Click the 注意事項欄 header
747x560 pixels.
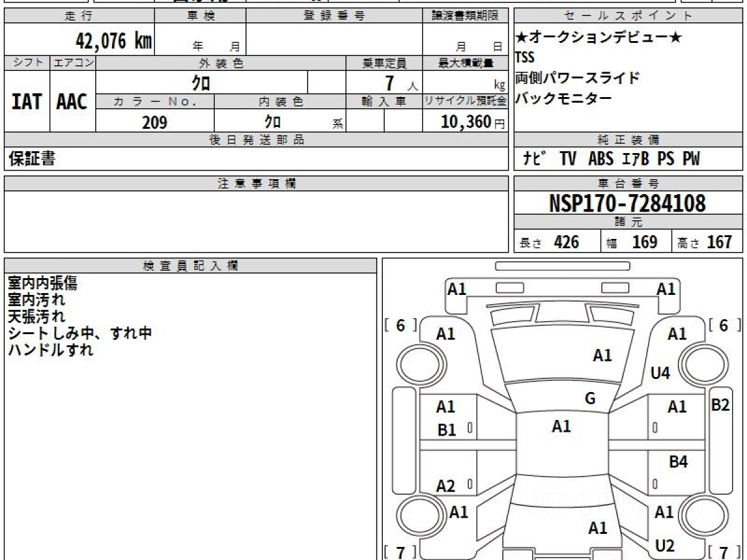(256, 184)
